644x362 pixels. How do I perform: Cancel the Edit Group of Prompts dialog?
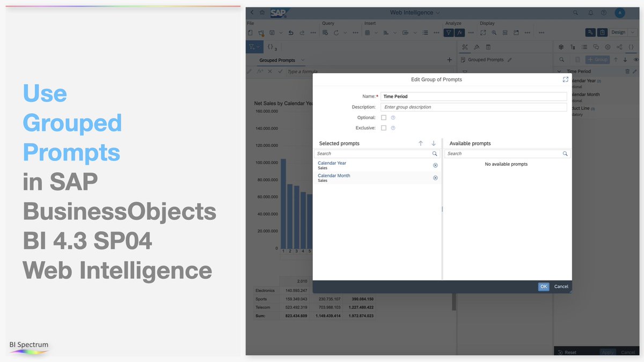pyautogui.click(x=561, y=286)
